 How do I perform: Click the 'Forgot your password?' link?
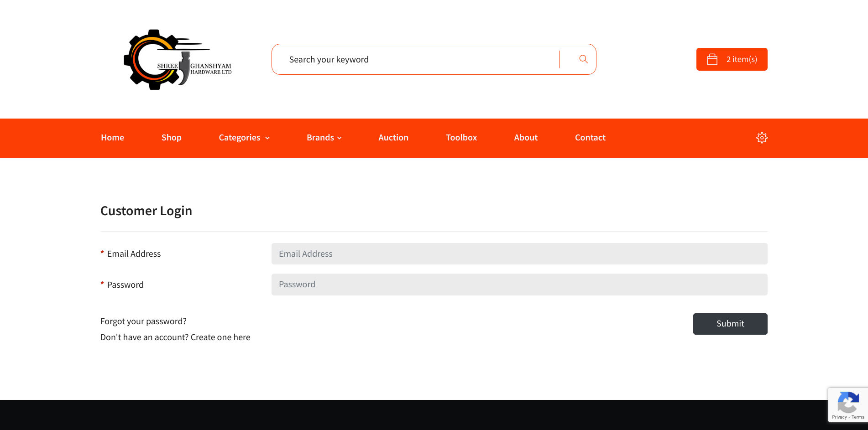coord(143,321)
